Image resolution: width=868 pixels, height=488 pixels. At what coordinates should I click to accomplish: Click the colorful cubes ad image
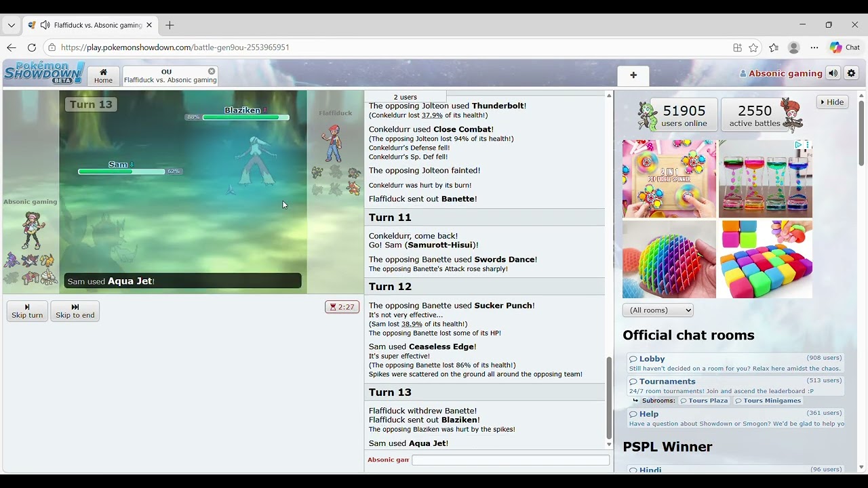[766, 259]
